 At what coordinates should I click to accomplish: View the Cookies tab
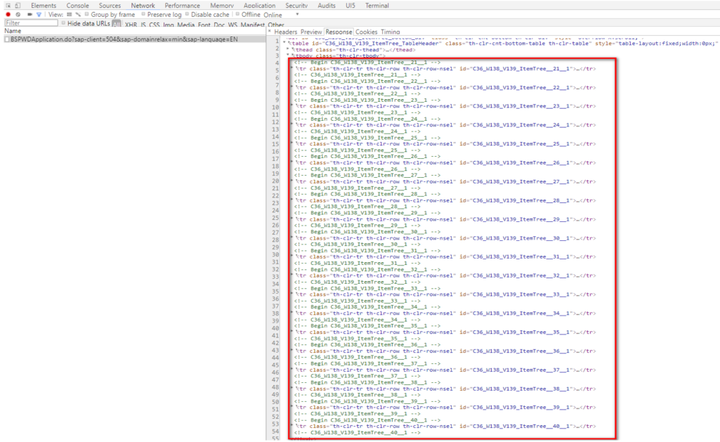(x=366, y=32)
